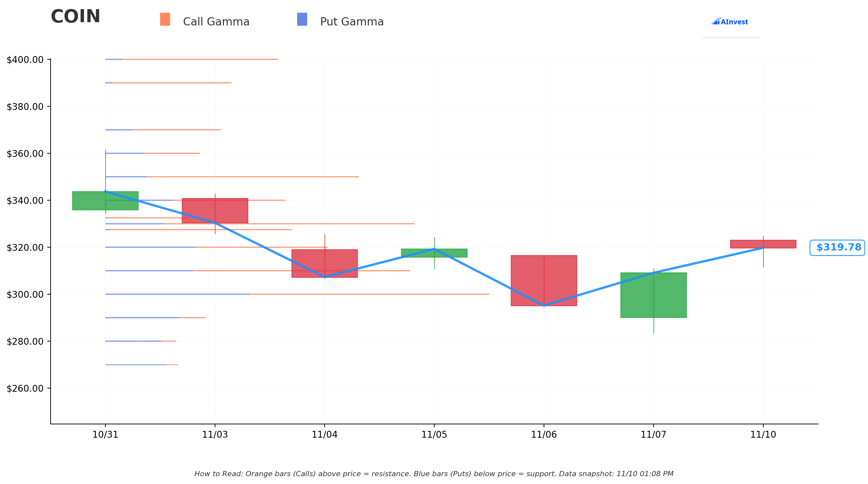The height and width of the screenshot is (484, 868).
Task: Click the red 11/10 candlestick body
Action: (763, 244)
